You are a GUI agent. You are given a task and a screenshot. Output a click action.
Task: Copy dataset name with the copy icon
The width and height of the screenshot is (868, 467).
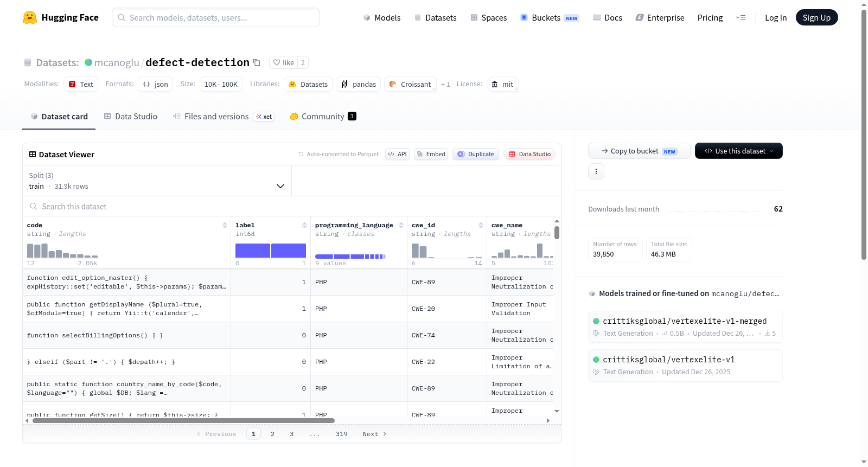click(x=257, y=63)
